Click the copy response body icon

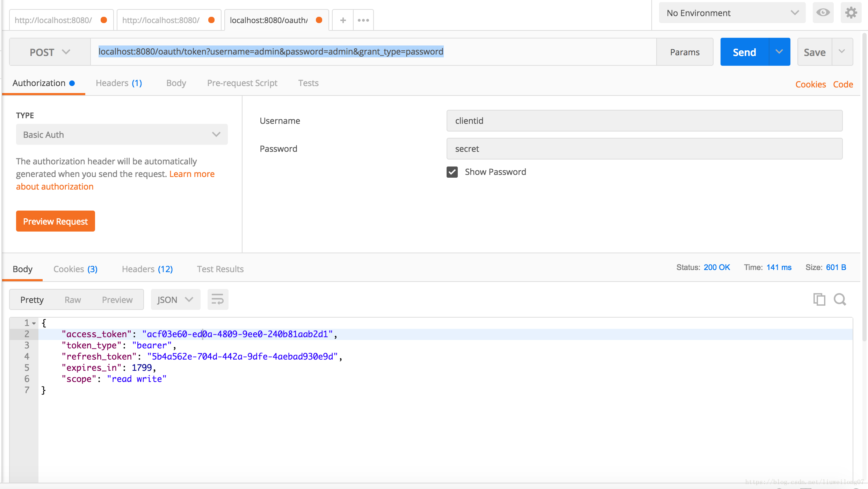[818, 300]
